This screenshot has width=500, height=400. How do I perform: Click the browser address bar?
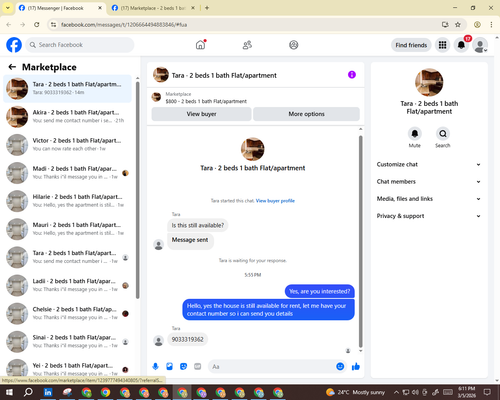(x=247, y=24)
